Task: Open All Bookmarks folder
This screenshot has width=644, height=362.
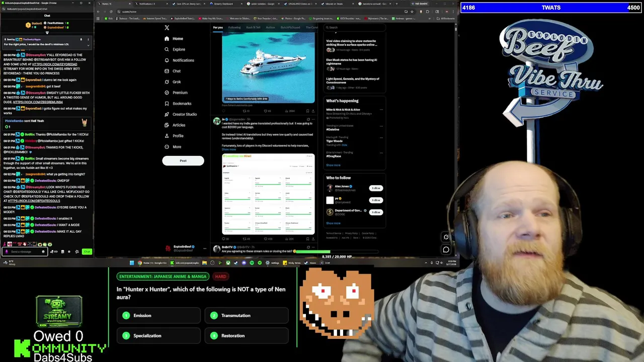Action: click(x=446, y=19)
